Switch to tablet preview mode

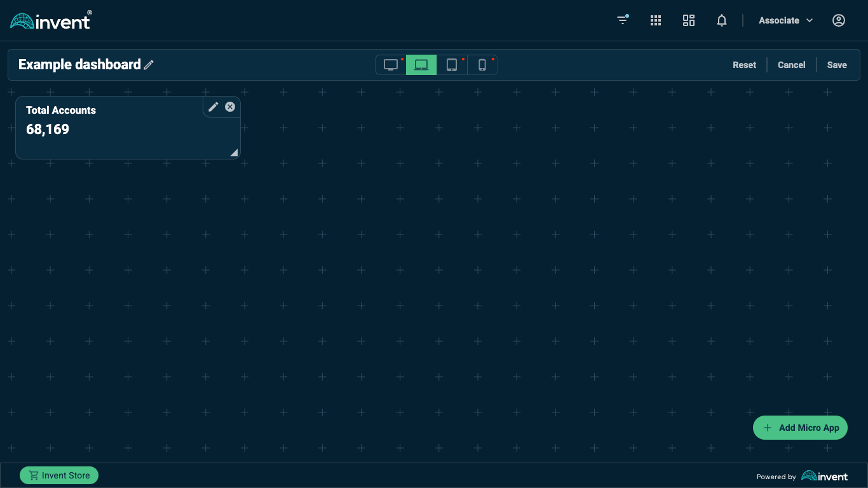point(451,64)
